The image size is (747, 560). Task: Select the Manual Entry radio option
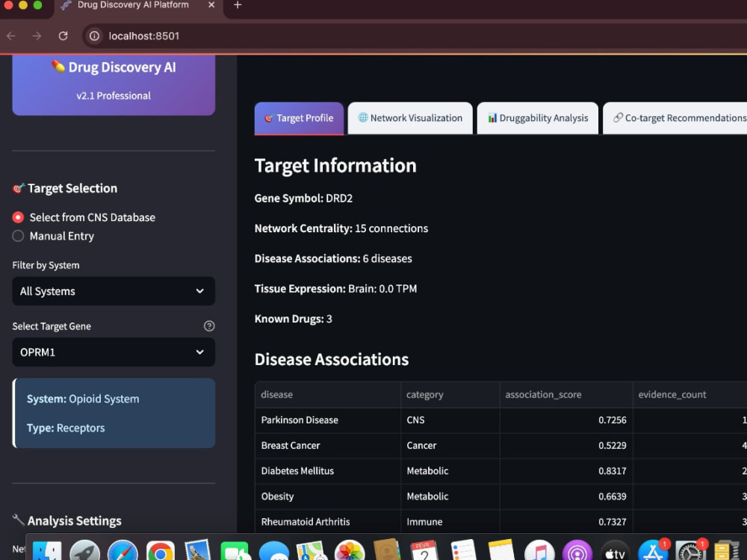(53, 236)
